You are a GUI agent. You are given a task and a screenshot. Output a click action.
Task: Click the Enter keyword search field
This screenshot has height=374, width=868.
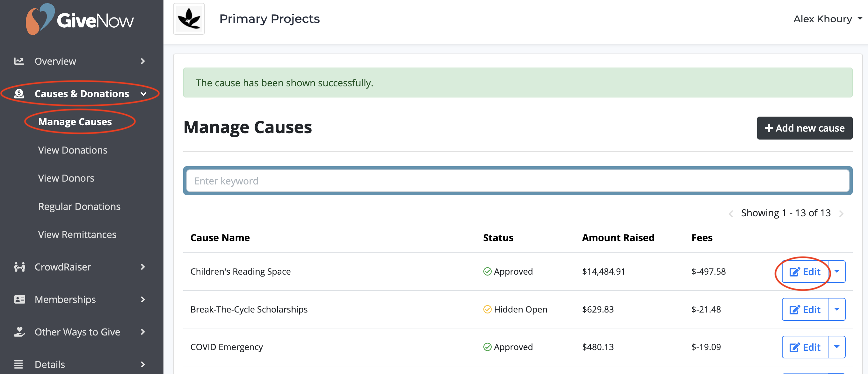[518, 181]
